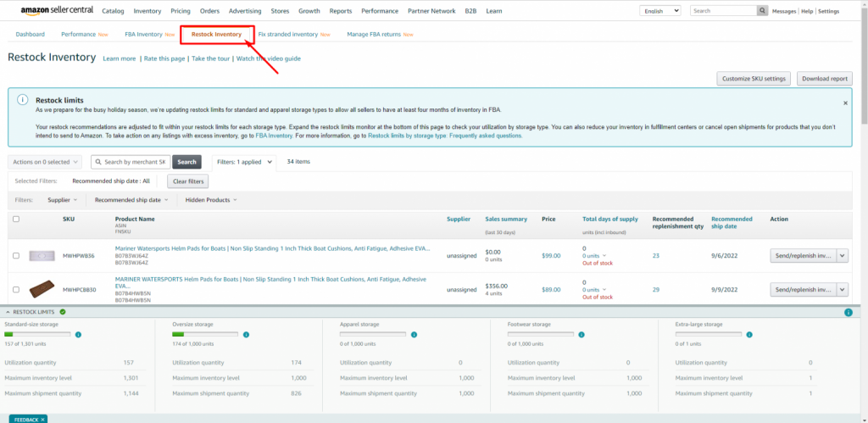This screenshot has height=423, width=868.
Task: Sort by Sales summary column header
Action: [x=506, y=220]
